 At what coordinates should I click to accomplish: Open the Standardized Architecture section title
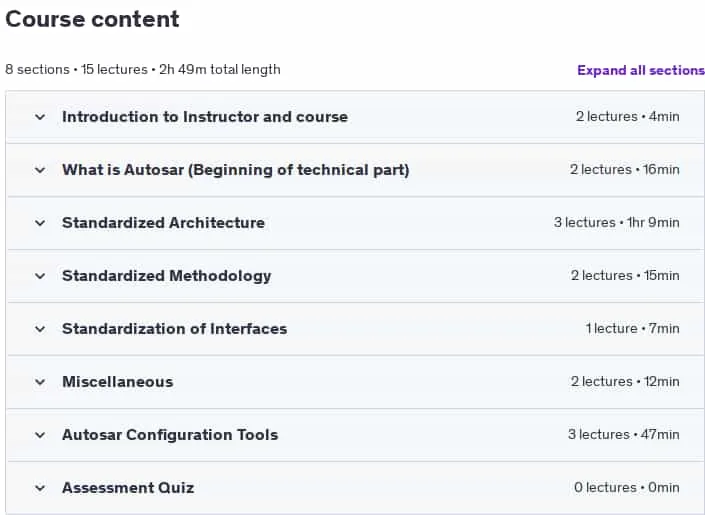[163, 223]
